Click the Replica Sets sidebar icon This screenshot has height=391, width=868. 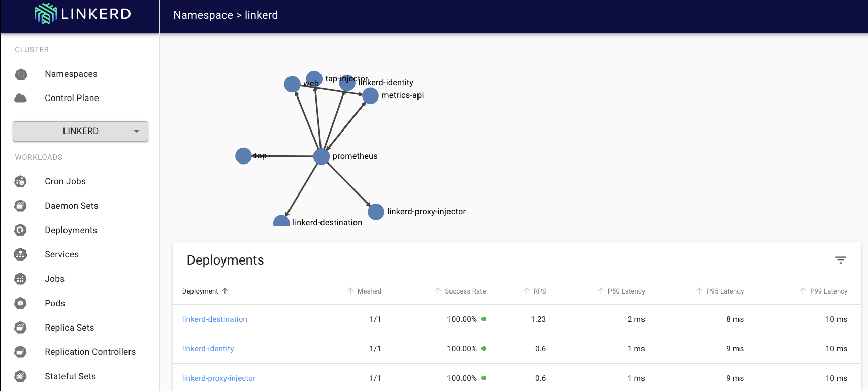pos(21,328)
